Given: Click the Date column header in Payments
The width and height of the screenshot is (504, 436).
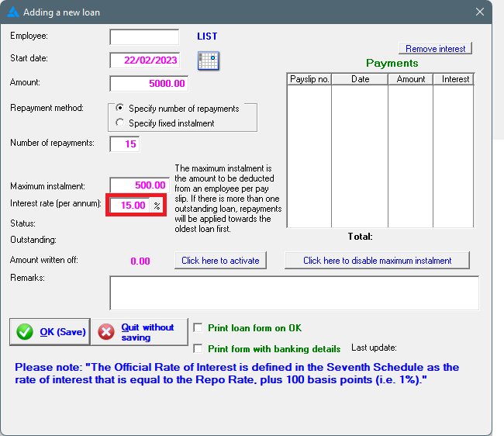Looking at the screenshot, I should point(360,79).
